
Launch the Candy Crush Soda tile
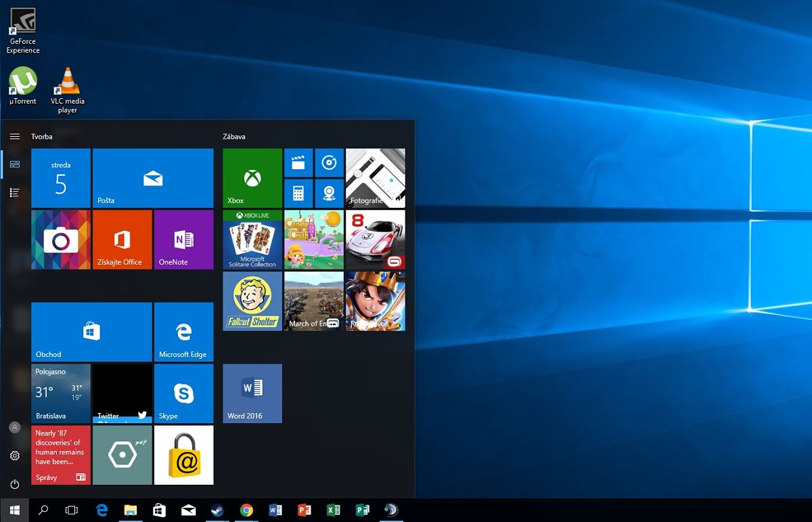[x=314, y=240]
